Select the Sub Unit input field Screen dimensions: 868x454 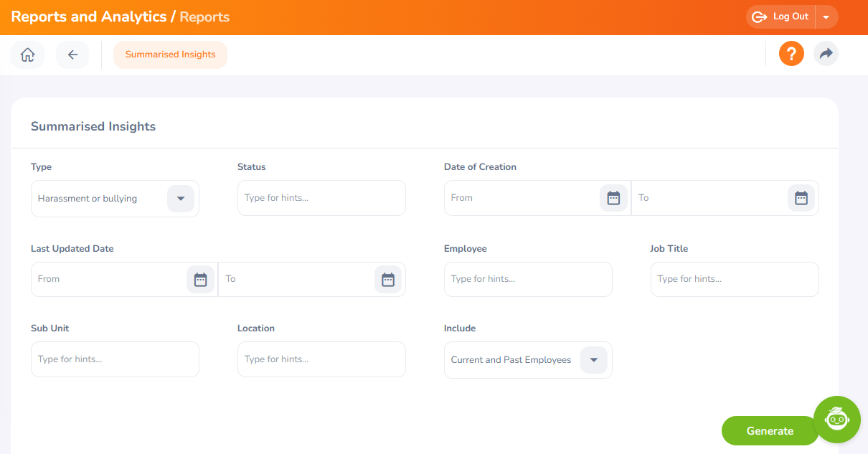pyautogui.click(x=115, y=359)
